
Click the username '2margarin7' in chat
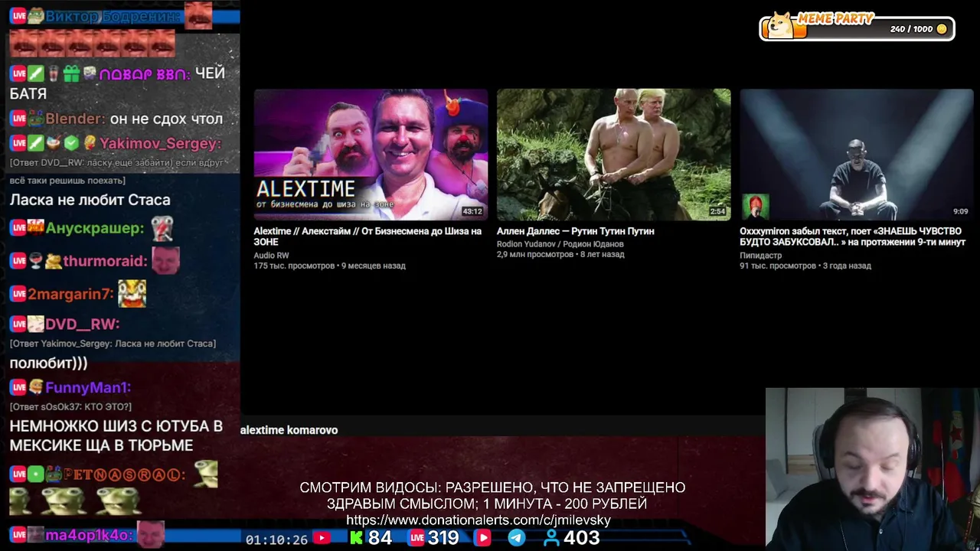coord(69,294)
